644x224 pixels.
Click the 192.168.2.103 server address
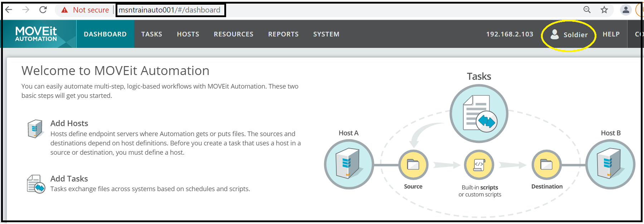509,34
